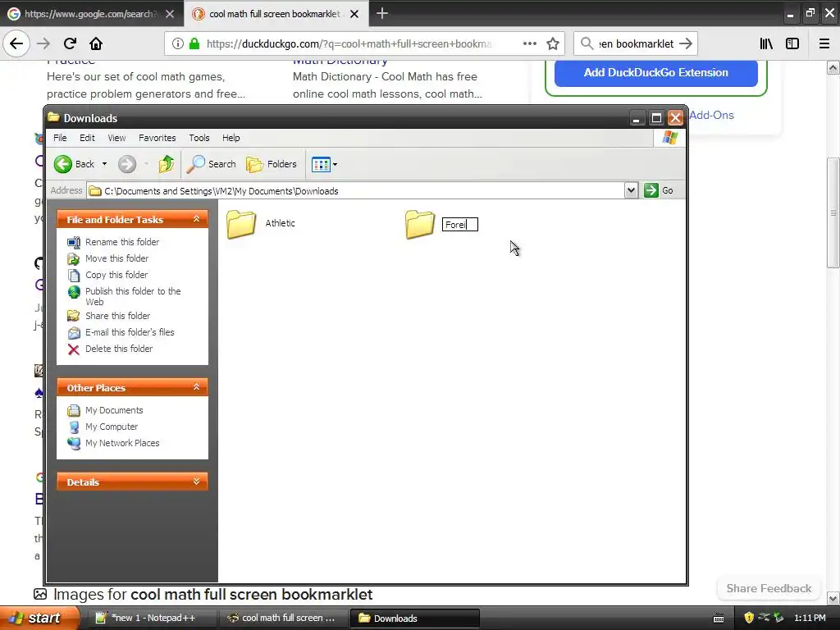Reload the DuckDuckGo page
Viewport: 840px width, 630px height.
point(70,43)
